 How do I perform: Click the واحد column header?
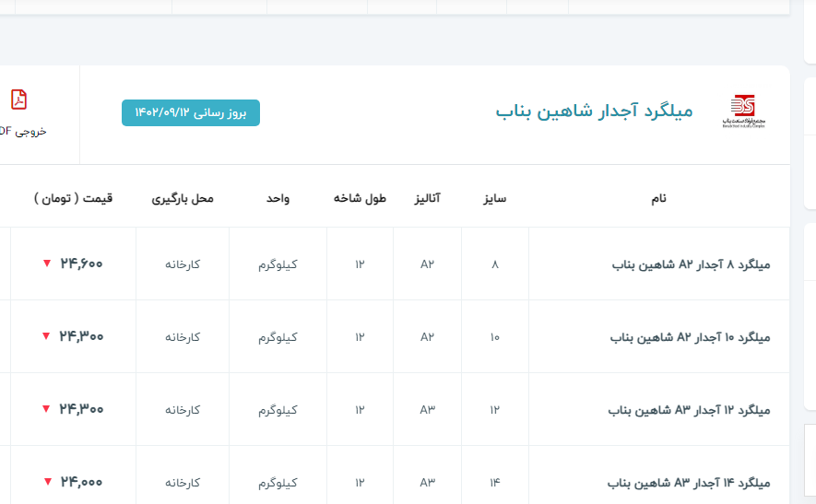(x=278, y=198)
